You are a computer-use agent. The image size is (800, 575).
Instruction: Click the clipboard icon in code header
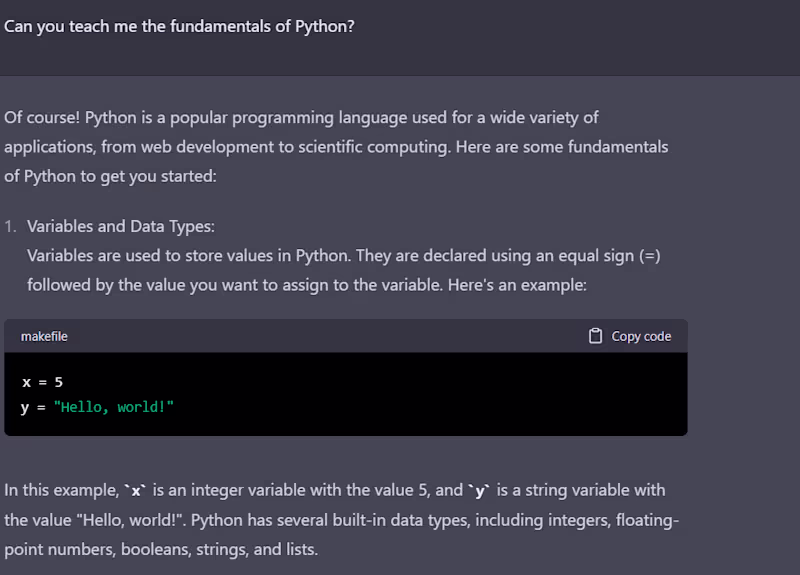[596, 336]
